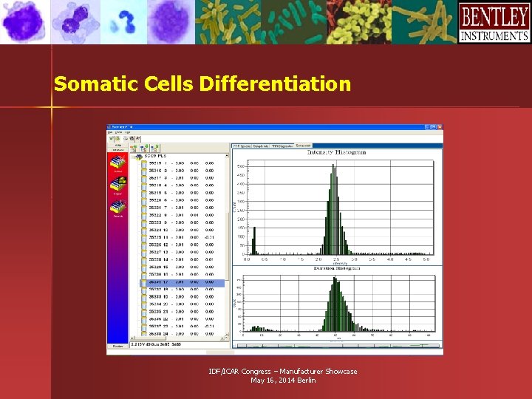The height and width of the screenshot is (399, 532).
Task: Click the Control icon in the red sidebar
Action: pos(117,163)
